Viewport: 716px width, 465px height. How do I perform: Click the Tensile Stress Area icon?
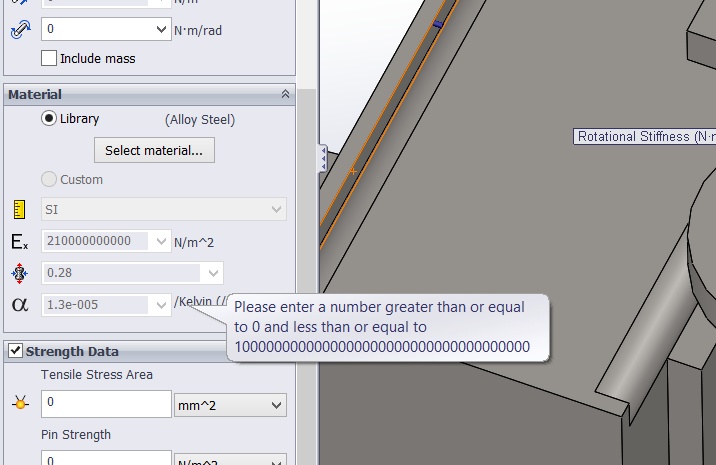[20, 403]
